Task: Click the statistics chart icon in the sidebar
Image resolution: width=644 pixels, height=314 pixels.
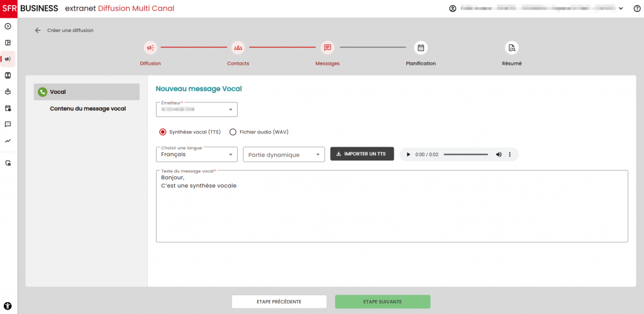Action: (8, 141)
